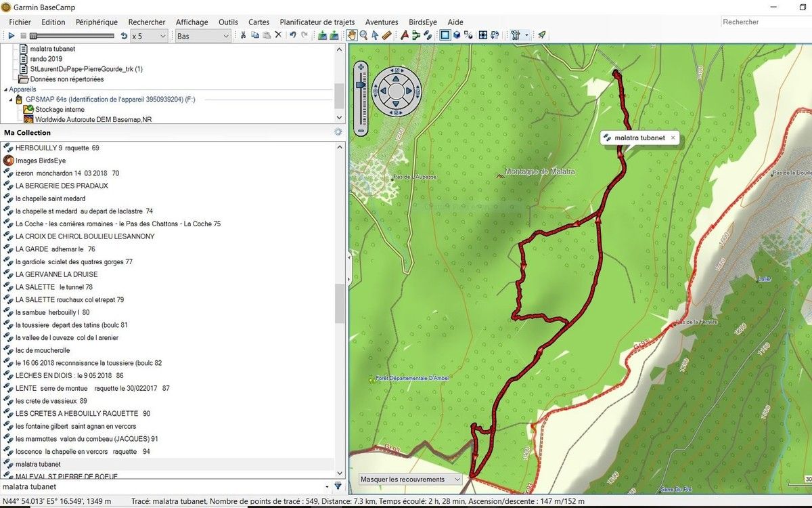
Task: Select the New Track footprints tool
Action: (x=428, y=35)
